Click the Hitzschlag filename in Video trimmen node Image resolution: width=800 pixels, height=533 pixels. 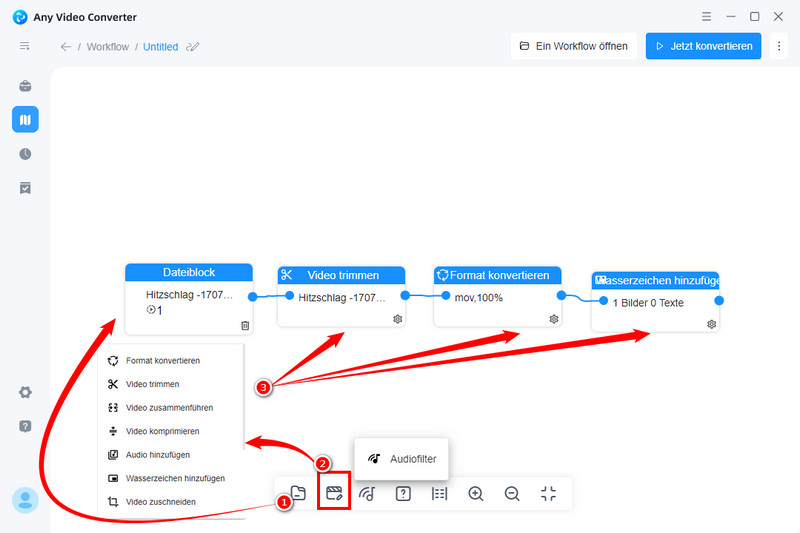pos(342,298)
